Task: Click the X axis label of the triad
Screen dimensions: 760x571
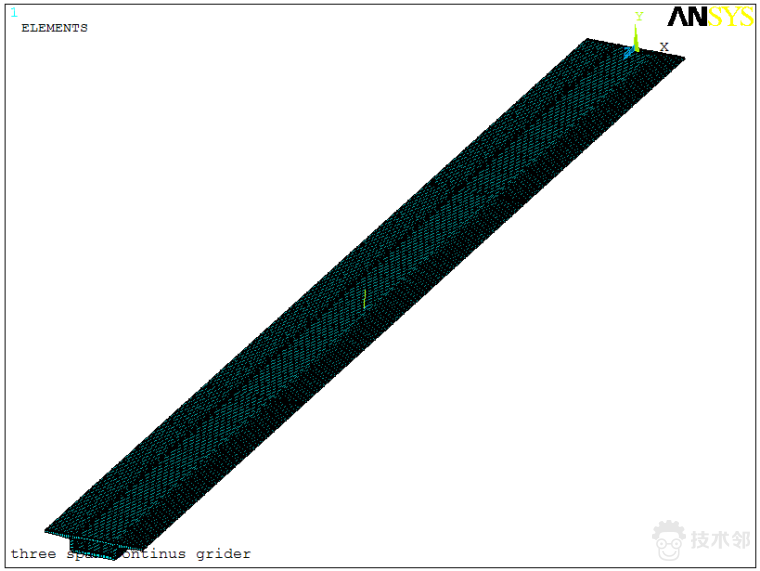Action: click(664, 46)
